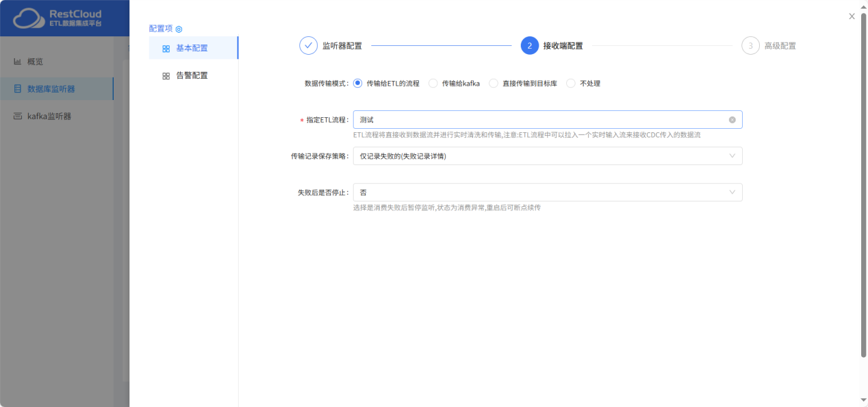Click the checkmark step circle for 监听器配置

[308, 46]
